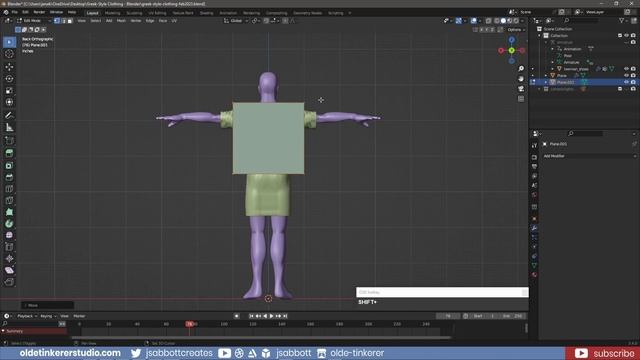Image resolution: width=640 pixels, height=360 pixels.
Task: Expand Plane.001 in the outliner
Action: (546, 82)
